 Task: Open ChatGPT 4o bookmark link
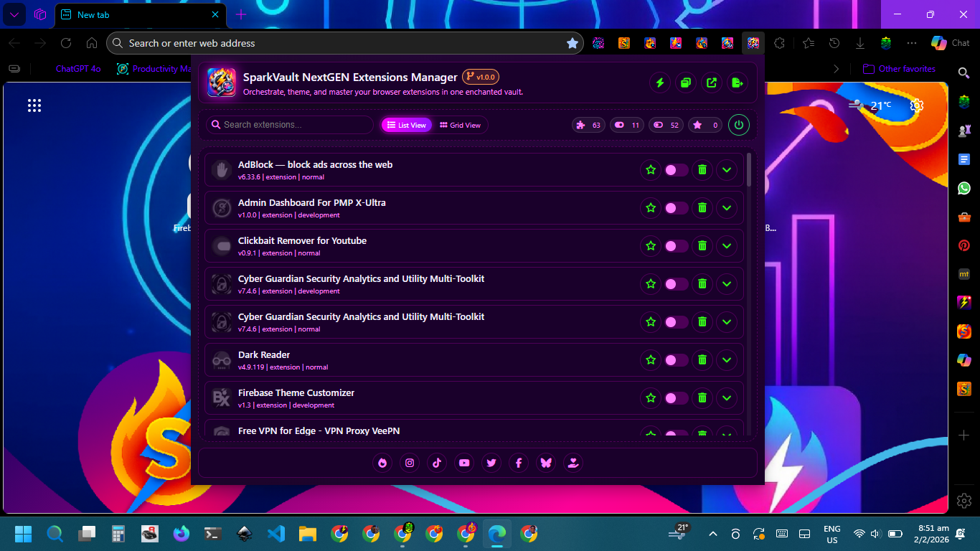pos(78,69)
